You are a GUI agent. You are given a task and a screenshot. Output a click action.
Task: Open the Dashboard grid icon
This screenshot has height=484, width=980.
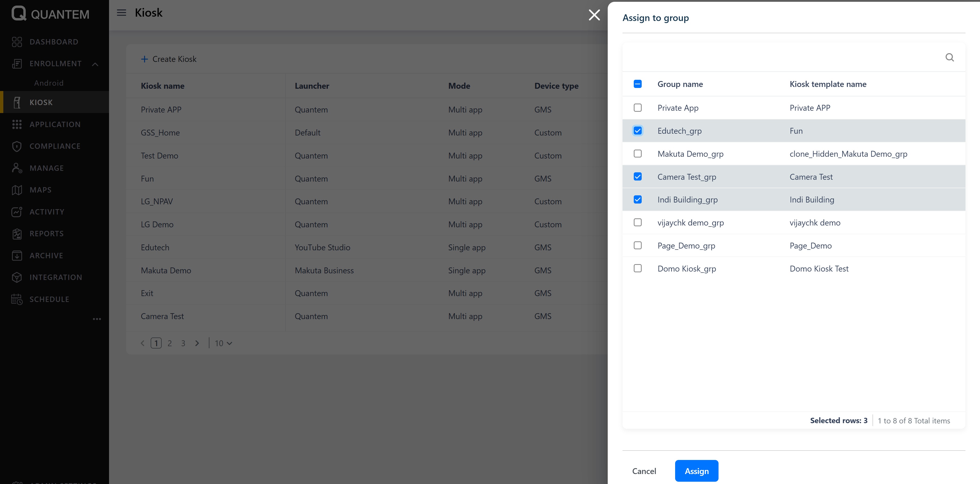coord(17,42)
